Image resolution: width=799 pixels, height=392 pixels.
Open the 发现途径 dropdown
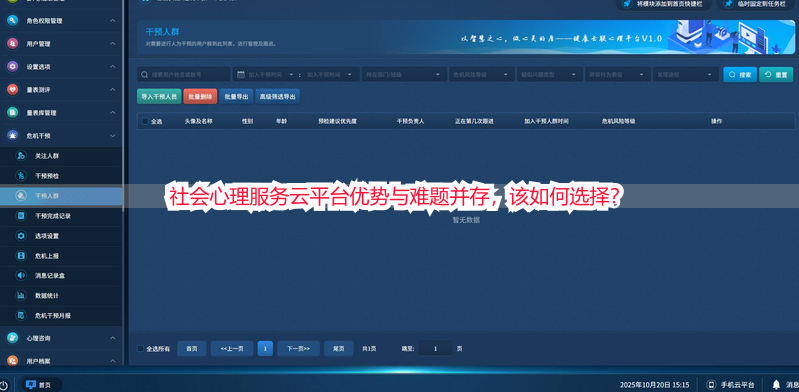point(686,74)
